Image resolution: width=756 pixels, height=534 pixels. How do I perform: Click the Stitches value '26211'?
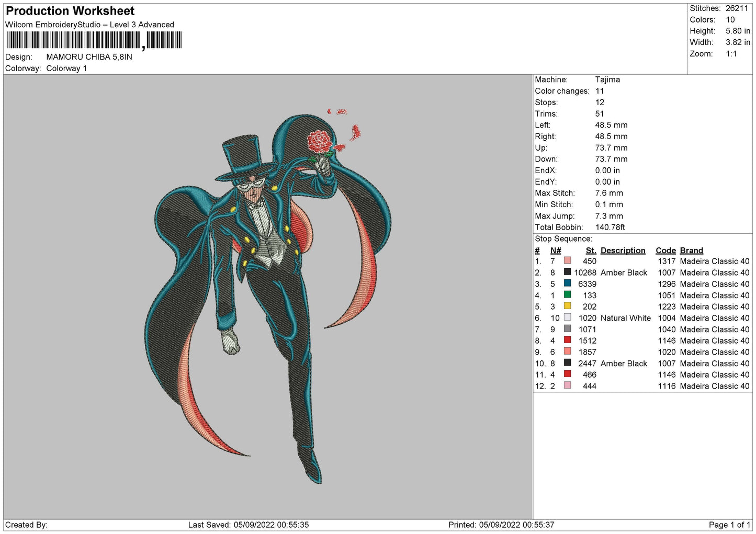click(737, 8)
